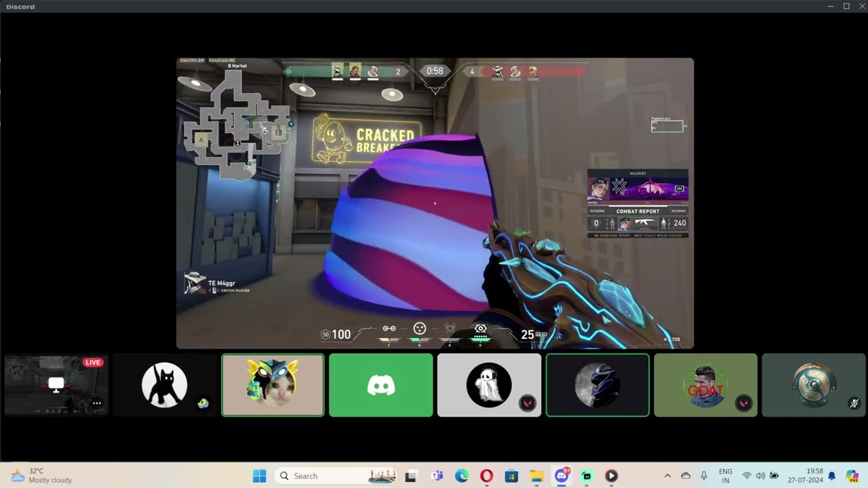The width and height of the screenshot is (868, 488).
Task: Click the minimap in the stream
Action: point(237,125)
